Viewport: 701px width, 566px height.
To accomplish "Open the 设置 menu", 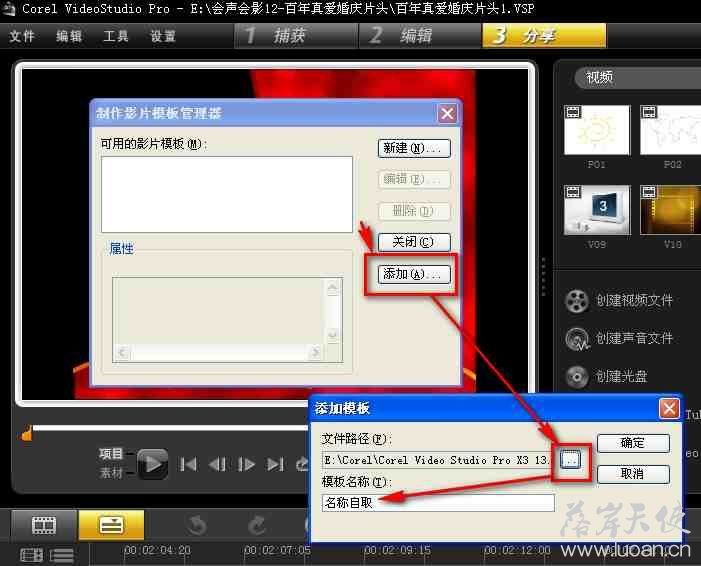I will point(163,36).
